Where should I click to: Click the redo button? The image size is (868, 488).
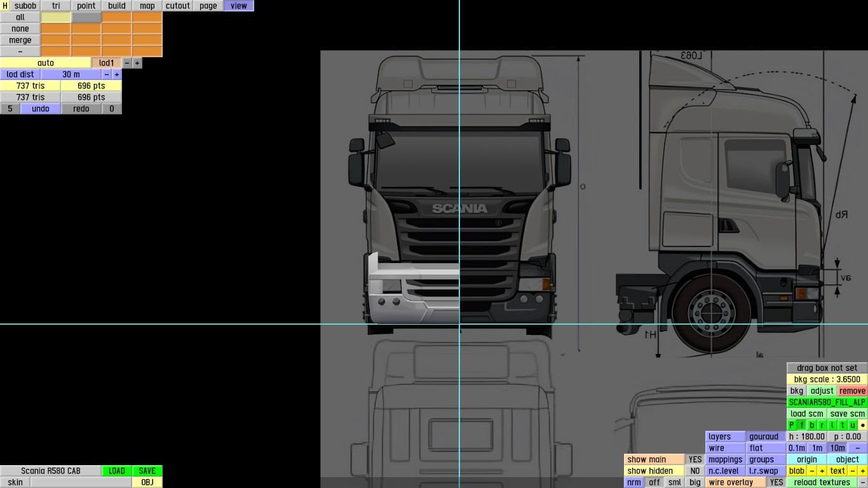(x=81, y=109)
